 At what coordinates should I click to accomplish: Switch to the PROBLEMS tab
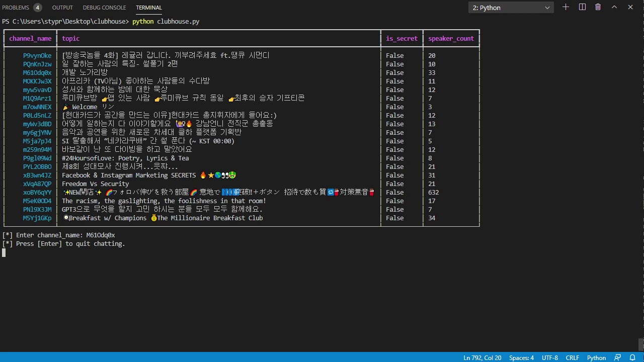coord(16,8)
